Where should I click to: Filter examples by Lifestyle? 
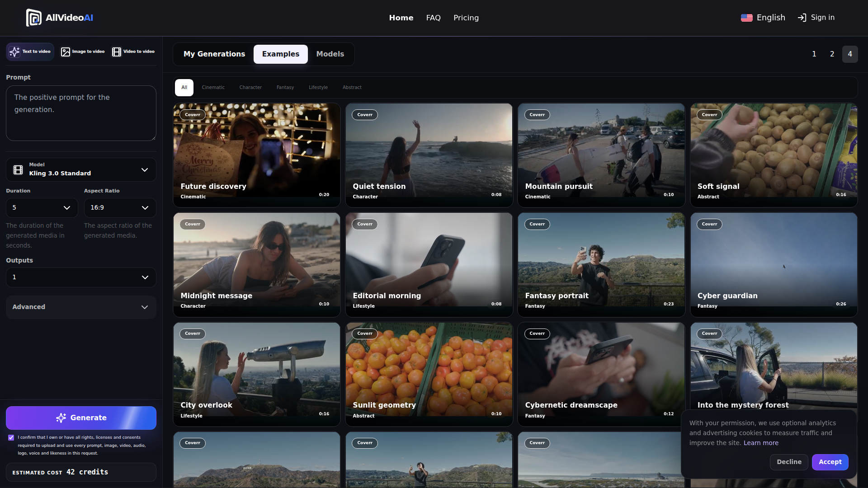click(x=318, y=88)
